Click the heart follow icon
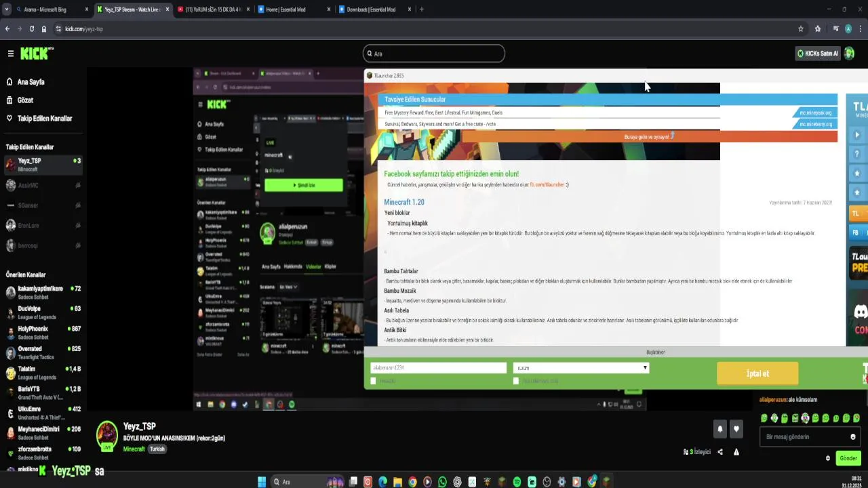The height and width of the screenshot is (488, 868). pyautogui.click(x=736, y=428)
